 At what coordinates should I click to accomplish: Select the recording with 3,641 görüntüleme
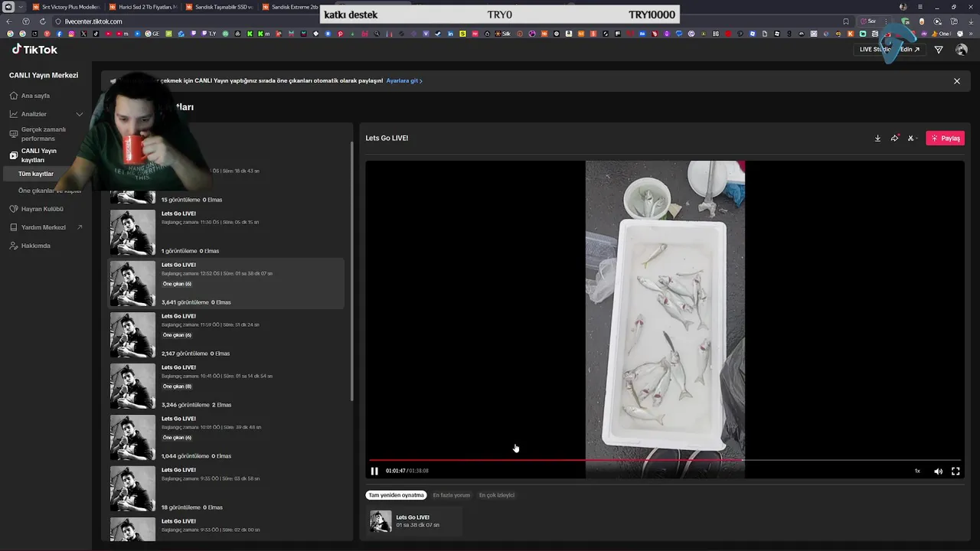click(x=227, y=283)
